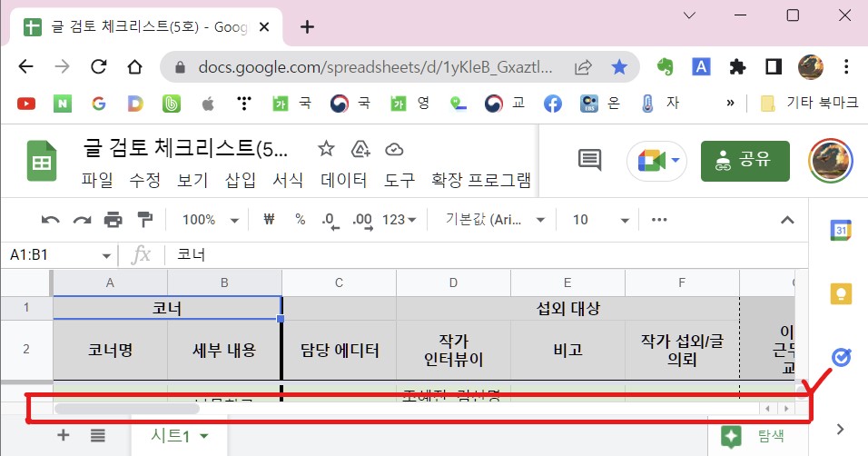This screenshot has height=456, width=868.
Task: Click the document title text
Action: 185,148
